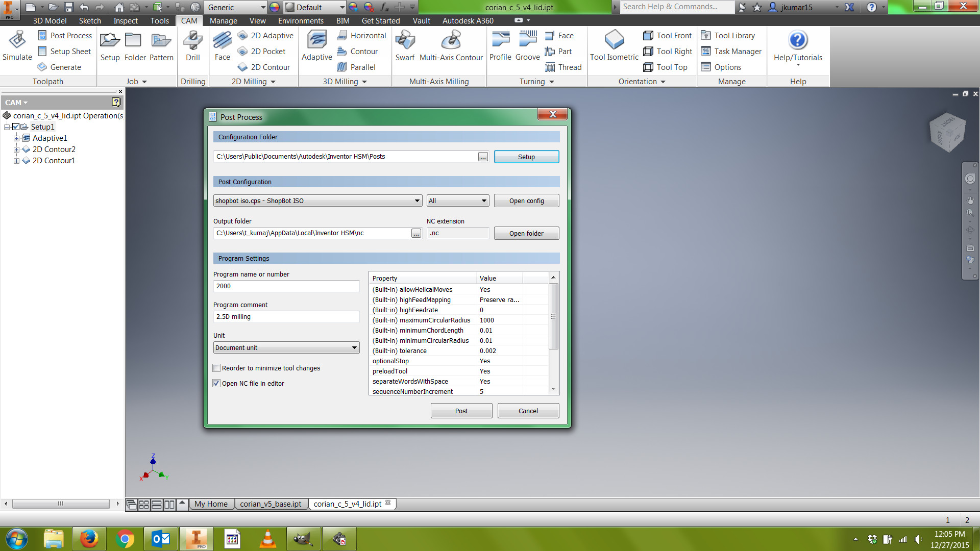The width and height of the screenshot is (980, 551).
Task: Select 2D Contour milling
Action: point(263,67)
